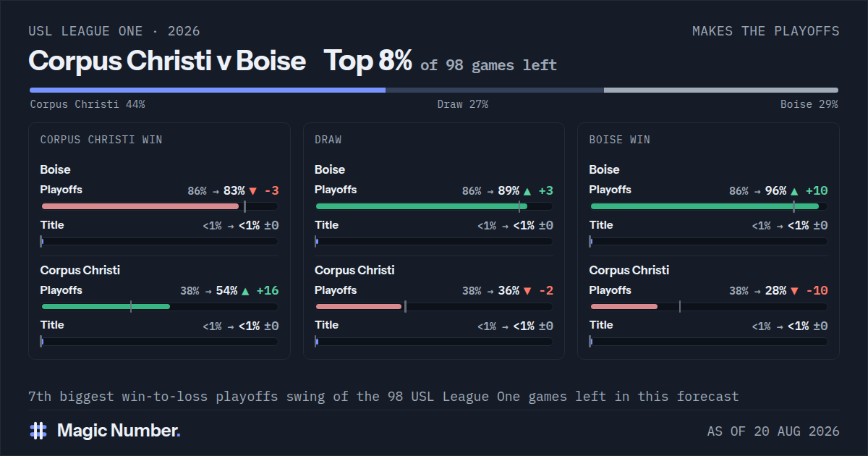868x456 pixels.
Task: Click the Corpus Christi v Boise title
Action: [x=167, y=61]
